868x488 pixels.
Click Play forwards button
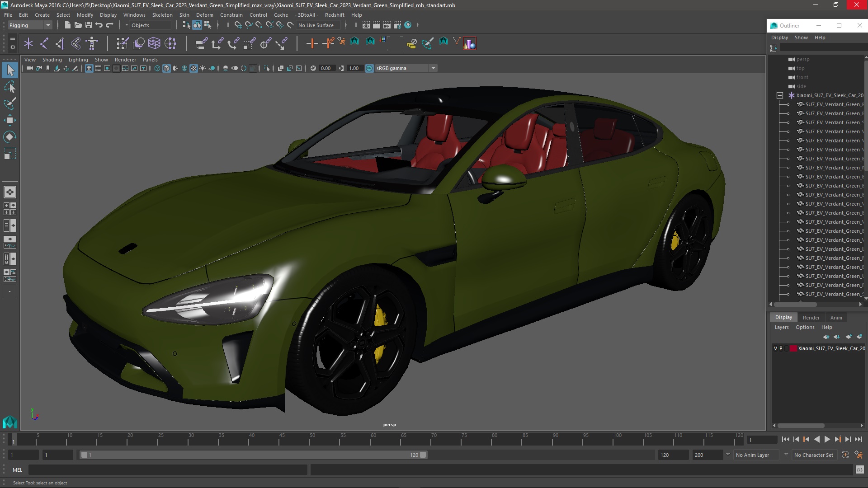[x=827, y=439]
